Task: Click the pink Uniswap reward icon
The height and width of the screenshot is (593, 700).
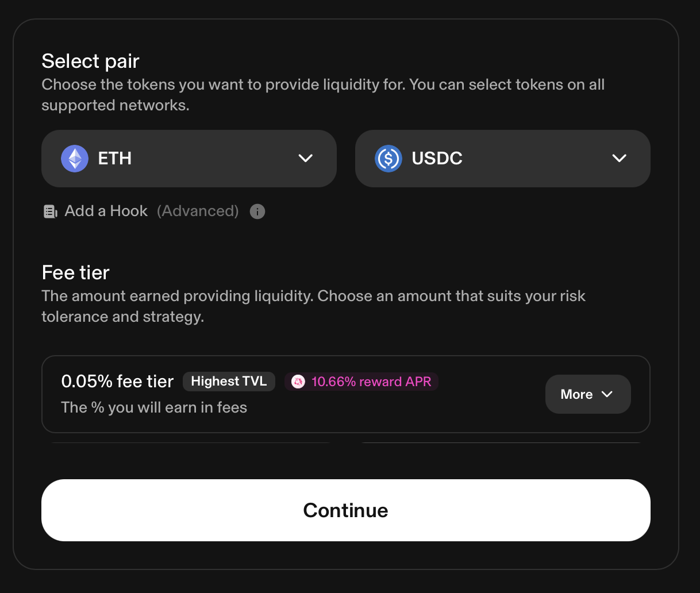Action: [298, 382]
